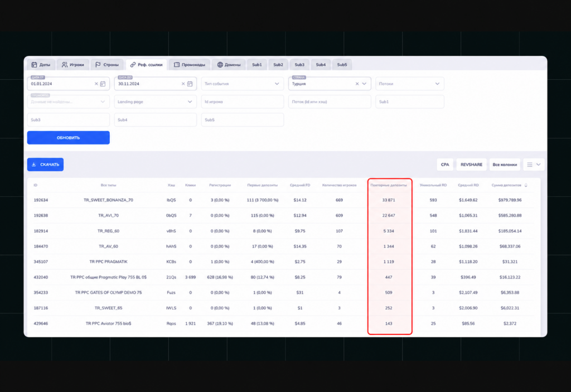Screen dimensions: 571x392
Task: Open the Даты tab
Action: click(x=41, y=65)
